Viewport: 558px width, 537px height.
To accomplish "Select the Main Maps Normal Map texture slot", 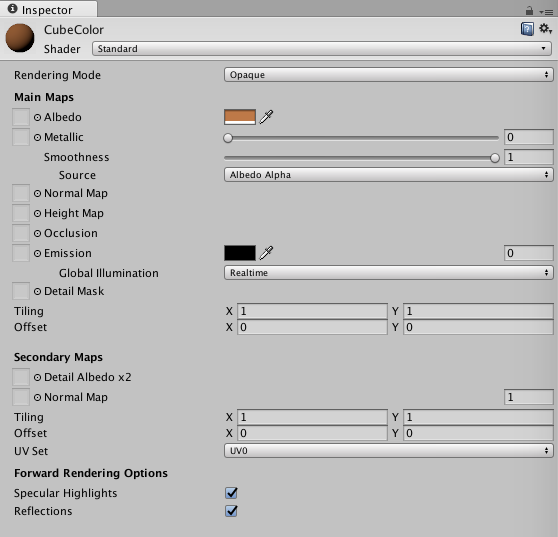I will coord(21,193).
